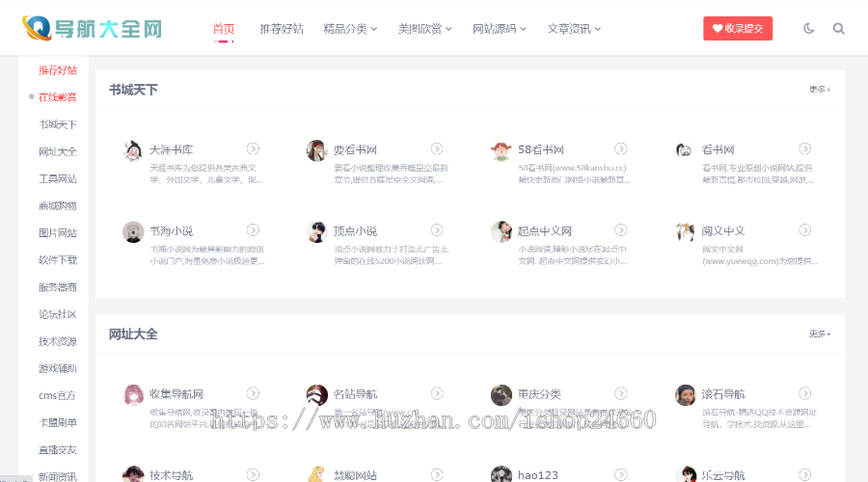Viewport: 868px width, 482px height.
Task: Click the 58看书网 avatar icon
Action: 502,150
